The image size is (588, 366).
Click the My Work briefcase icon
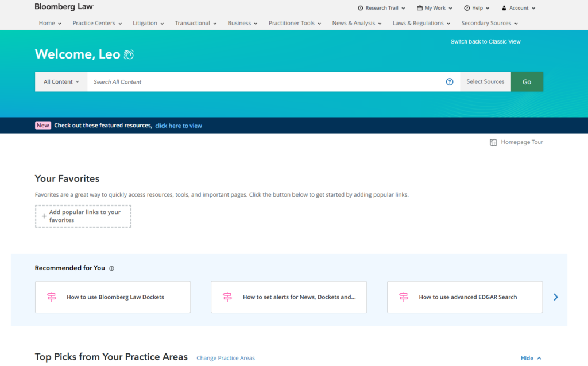coord(420,9)
